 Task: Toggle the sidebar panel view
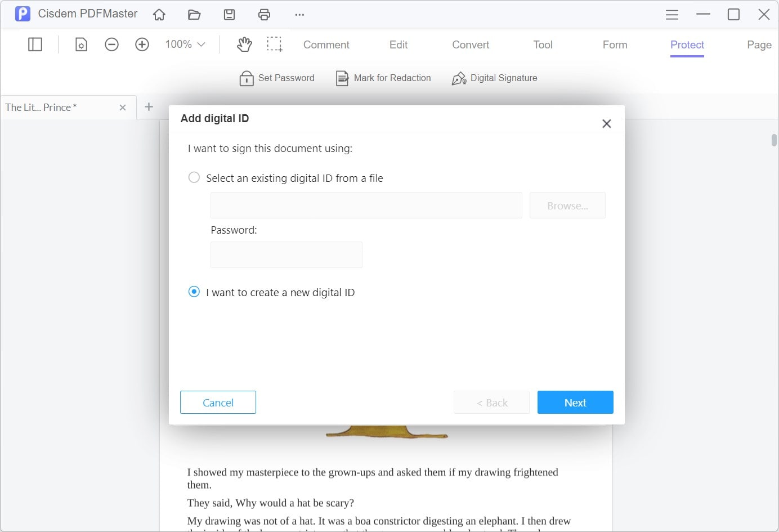[x=35, y=44]
